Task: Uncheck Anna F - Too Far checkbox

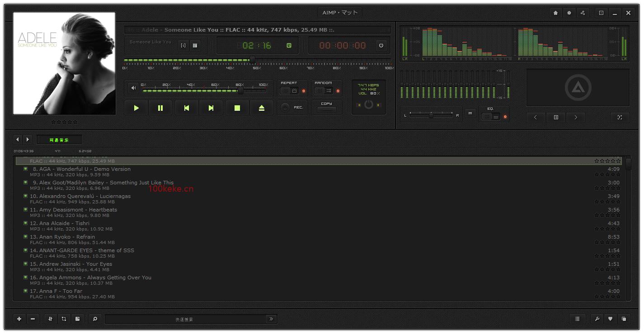Action: [x=26, y=291]
